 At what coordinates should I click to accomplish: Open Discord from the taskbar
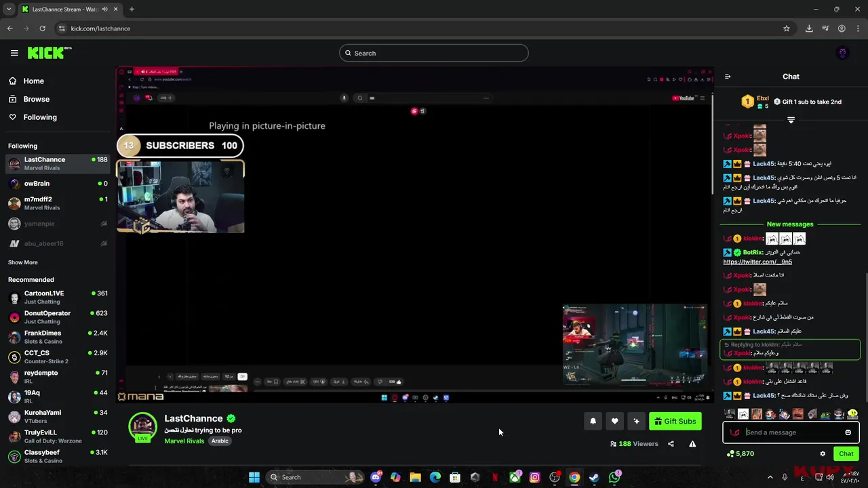click(x=376, y=477)
